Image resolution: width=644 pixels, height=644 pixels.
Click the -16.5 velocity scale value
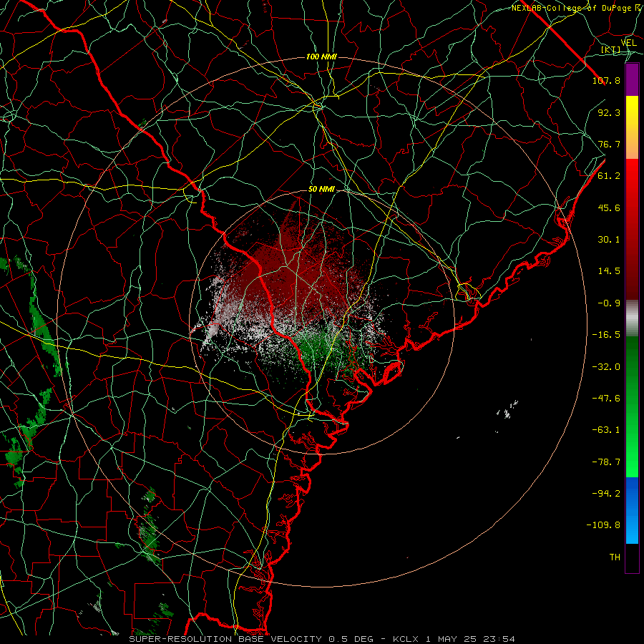606,335
